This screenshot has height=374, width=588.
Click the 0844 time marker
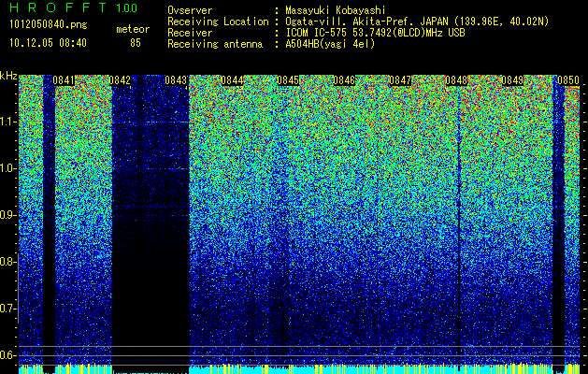pyautogui.click(x=232, y=80)
